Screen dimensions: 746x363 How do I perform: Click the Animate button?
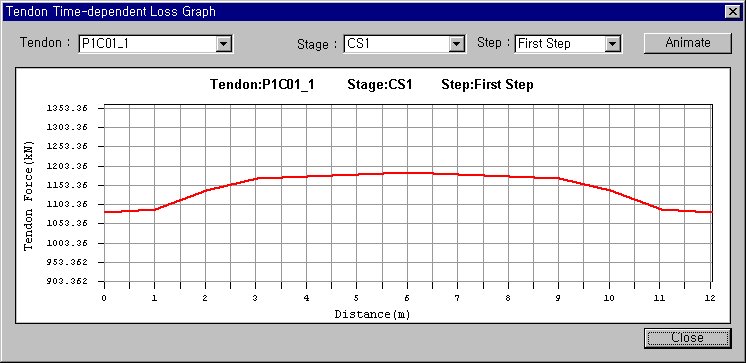coord(687,43)
